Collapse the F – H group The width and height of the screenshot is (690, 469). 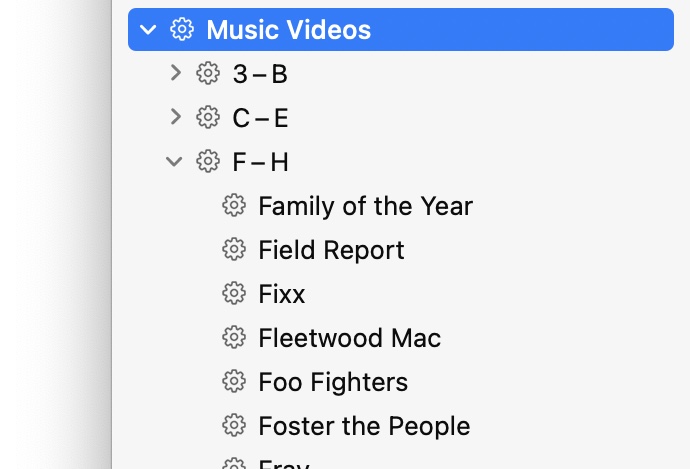coord(175,162)
